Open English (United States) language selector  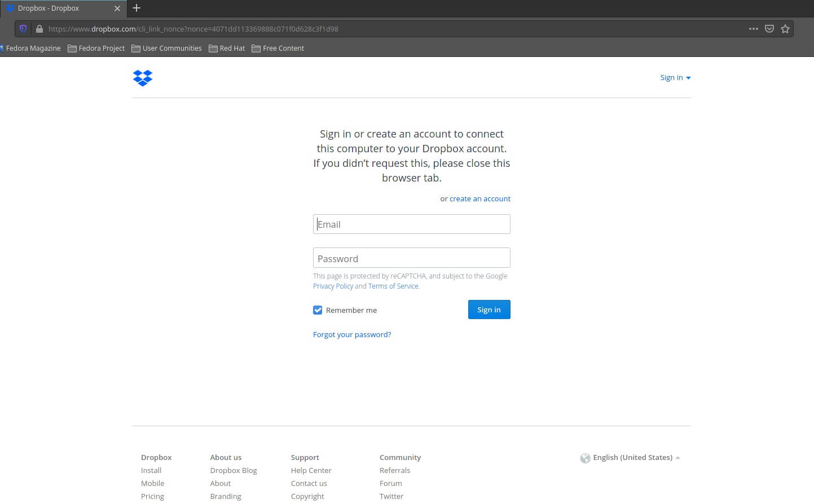pos(632,458)
